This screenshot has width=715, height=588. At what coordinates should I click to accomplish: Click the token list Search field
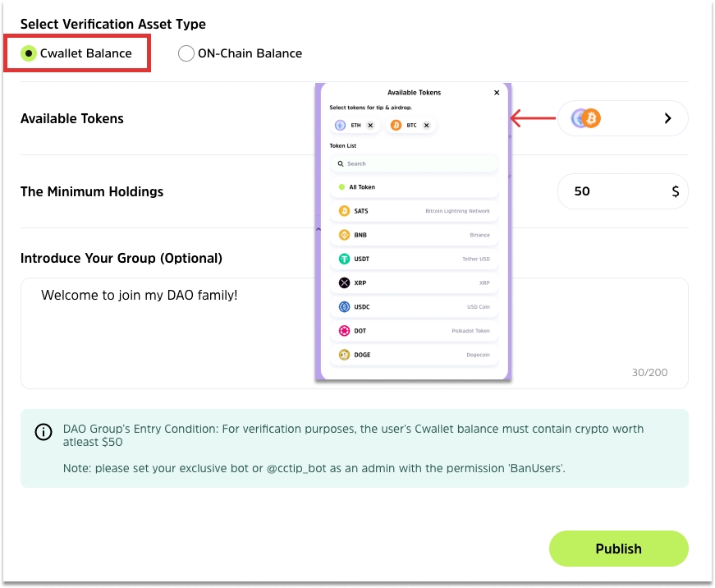(x=415, y=163)
